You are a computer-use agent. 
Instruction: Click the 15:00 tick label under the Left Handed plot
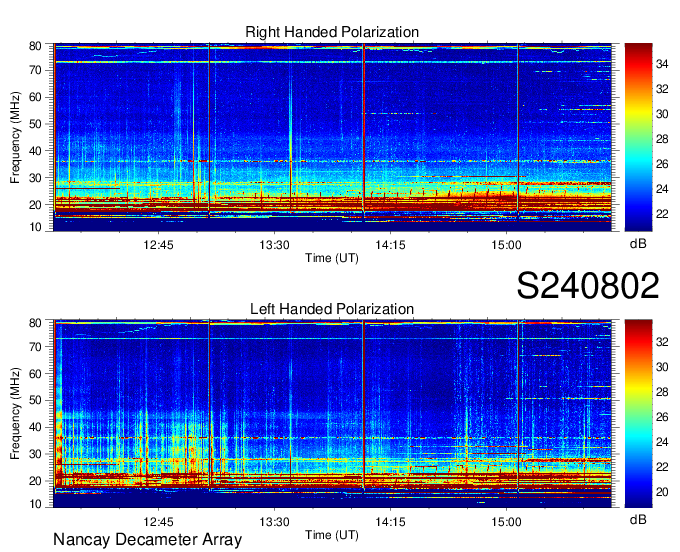point(506,522)
